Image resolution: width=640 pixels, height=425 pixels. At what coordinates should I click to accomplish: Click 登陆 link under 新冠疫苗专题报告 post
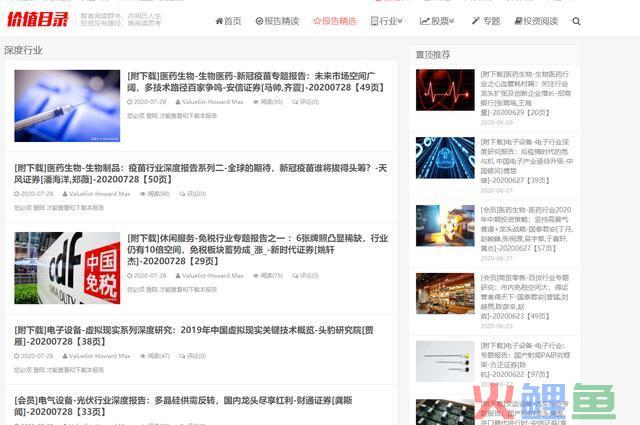(x=152, y=116)
